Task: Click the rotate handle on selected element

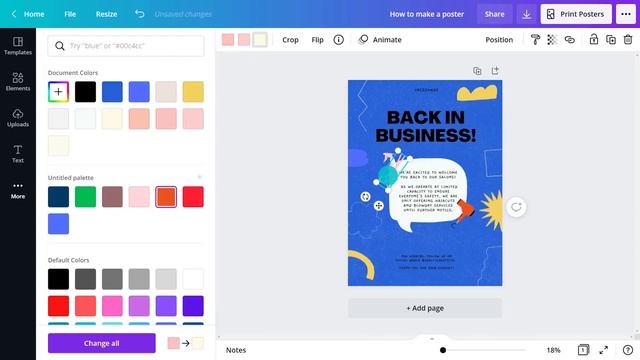Action: (365, 197)
